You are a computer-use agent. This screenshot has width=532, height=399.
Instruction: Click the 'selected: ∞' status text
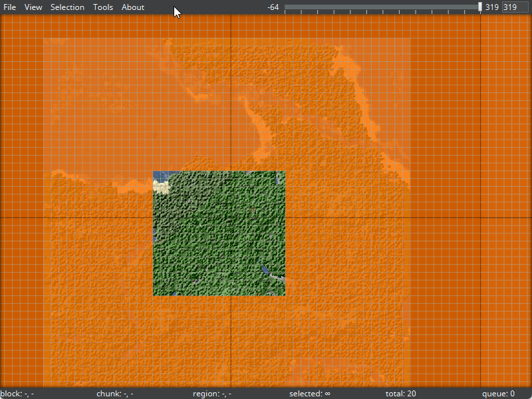point(309,394)
